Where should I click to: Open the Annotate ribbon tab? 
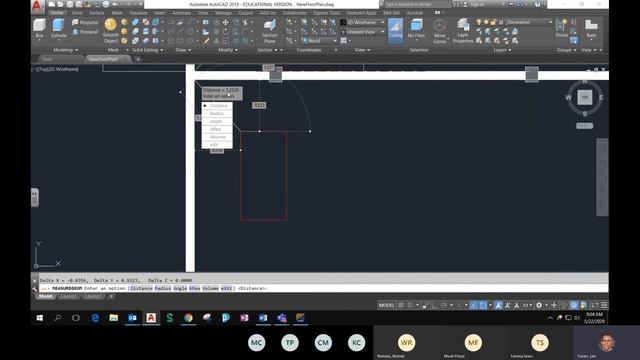coord(181,13)
